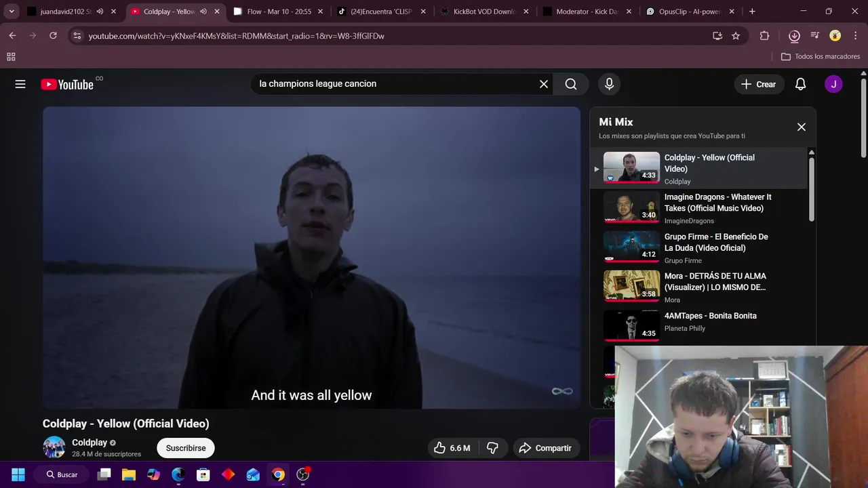
Task: Switch to the Flow - Mar 10 tab
Action: [279, 12]
